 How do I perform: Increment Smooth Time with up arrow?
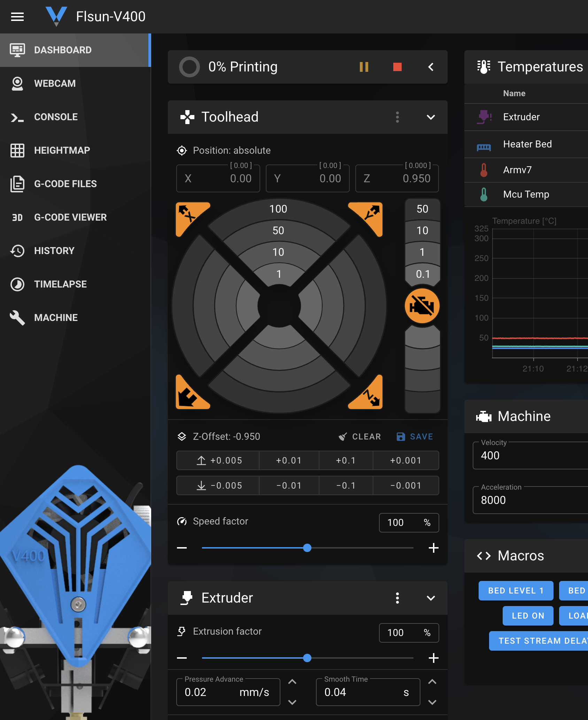432,682
